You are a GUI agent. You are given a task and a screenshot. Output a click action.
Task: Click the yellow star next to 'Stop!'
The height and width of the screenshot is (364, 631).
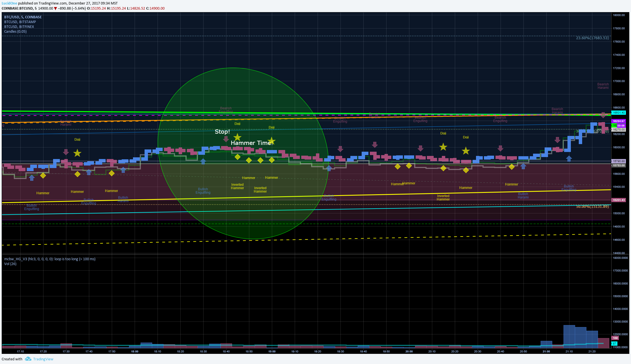tap(237, 137)
